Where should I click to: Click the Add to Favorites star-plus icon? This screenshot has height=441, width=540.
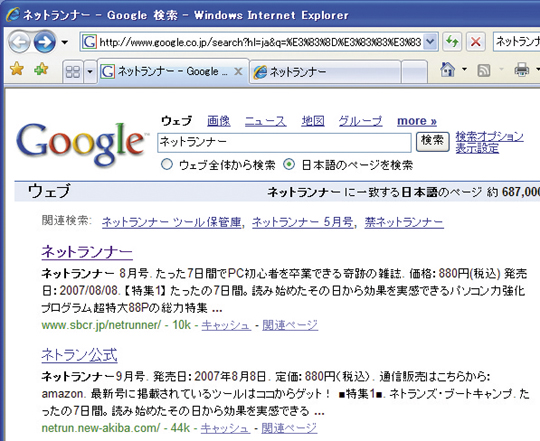41,69
